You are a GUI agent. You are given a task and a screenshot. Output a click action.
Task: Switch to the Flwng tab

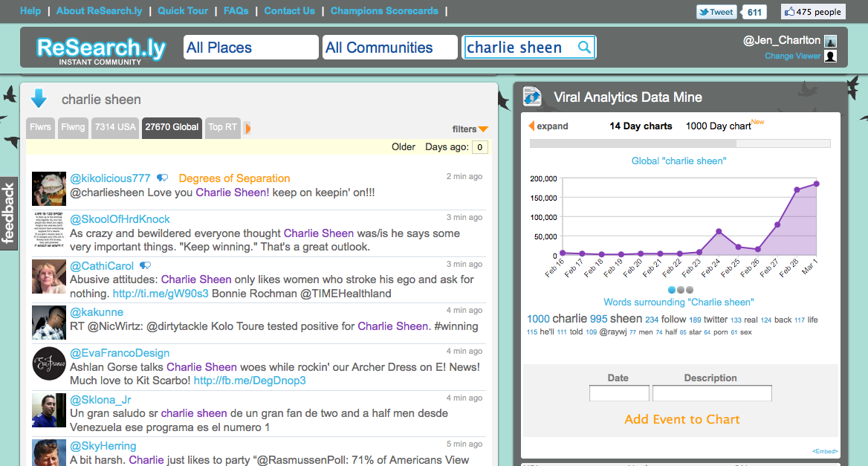pyautogui.click(x=73, y=127)
